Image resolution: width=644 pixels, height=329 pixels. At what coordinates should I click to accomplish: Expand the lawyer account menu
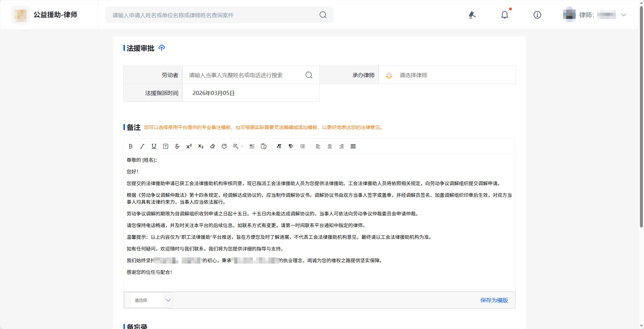pyautogui.click(x=623, y=15)
